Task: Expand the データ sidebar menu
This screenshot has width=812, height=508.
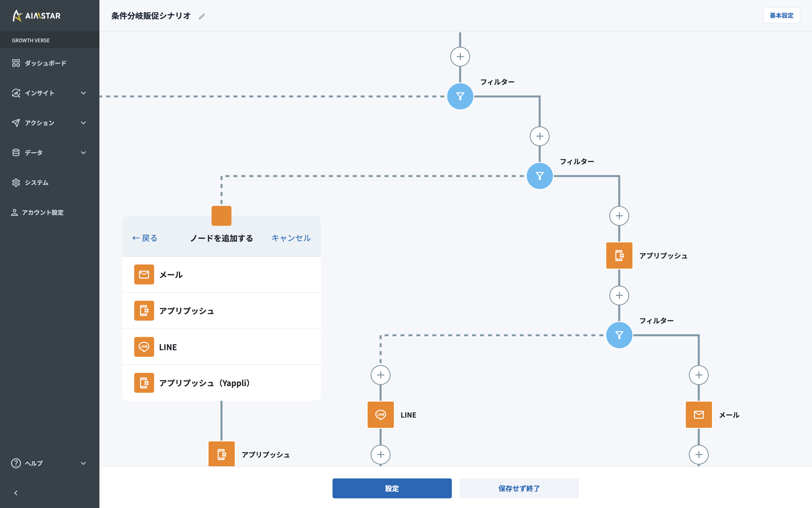Action: tap(50, 153)
